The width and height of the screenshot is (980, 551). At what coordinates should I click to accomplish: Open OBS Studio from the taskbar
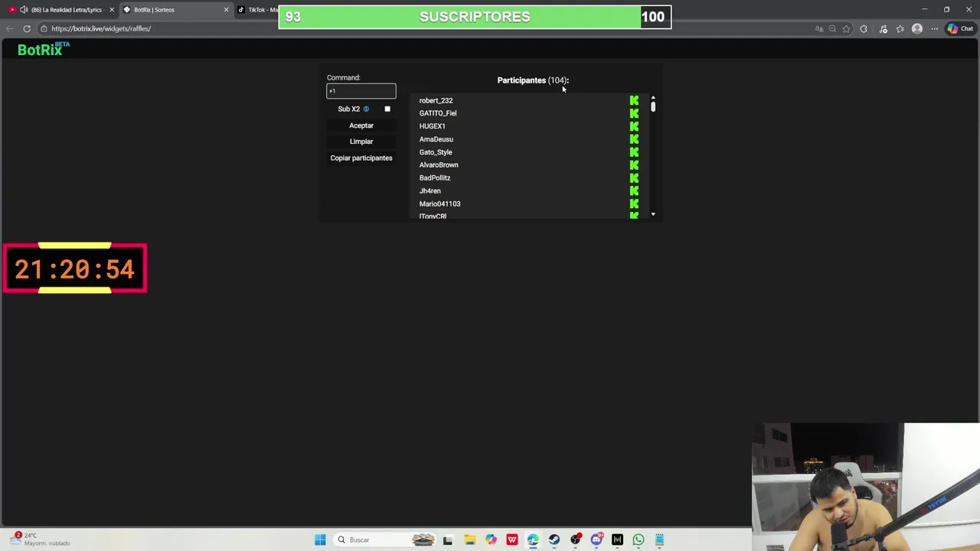click(575, 540)
